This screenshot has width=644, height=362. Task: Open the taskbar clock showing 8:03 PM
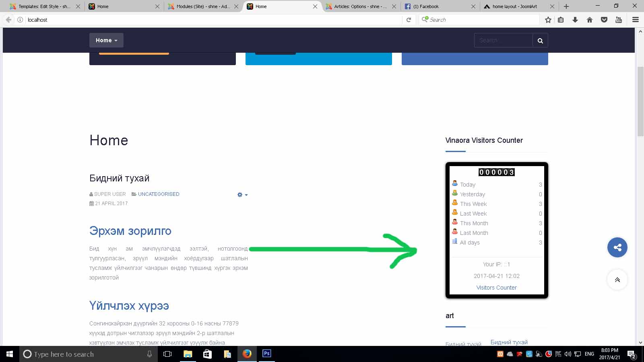click(609, 354)
